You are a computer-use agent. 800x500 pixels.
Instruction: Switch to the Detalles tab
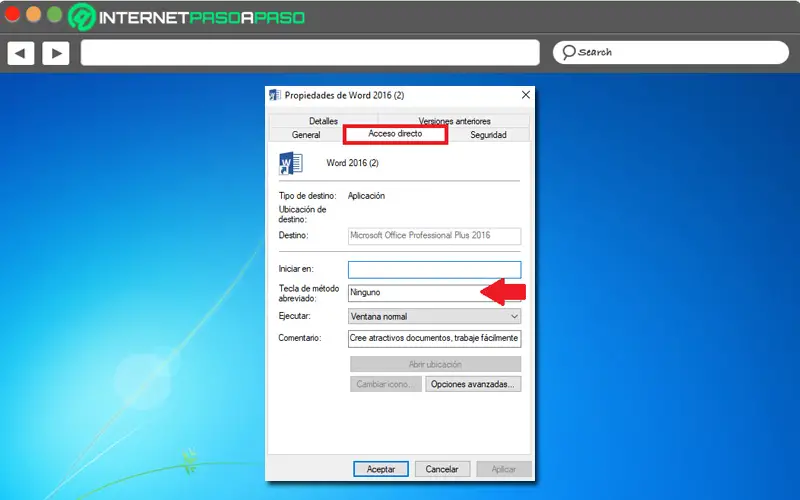point(323,121)
